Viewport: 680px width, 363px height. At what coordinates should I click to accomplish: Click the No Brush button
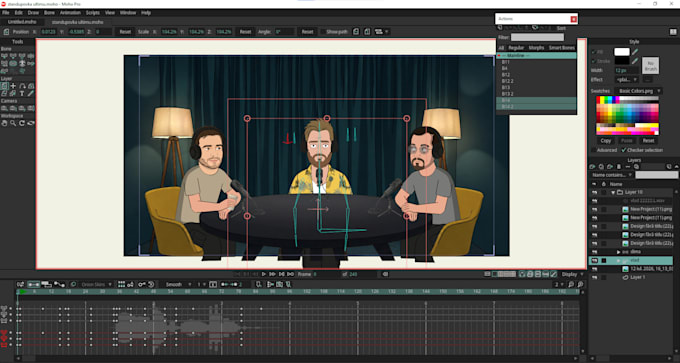[x=650, y=65]
